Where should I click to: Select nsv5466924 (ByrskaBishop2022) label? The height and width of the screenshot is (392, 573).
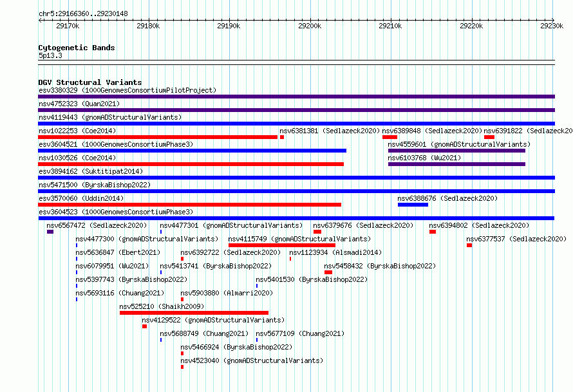pyautogui.click(x=236, y=347)
